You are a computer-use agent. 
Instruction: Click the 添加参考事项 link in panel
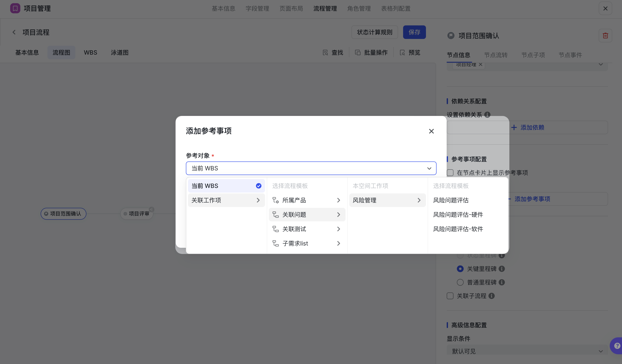coord(532,199)
